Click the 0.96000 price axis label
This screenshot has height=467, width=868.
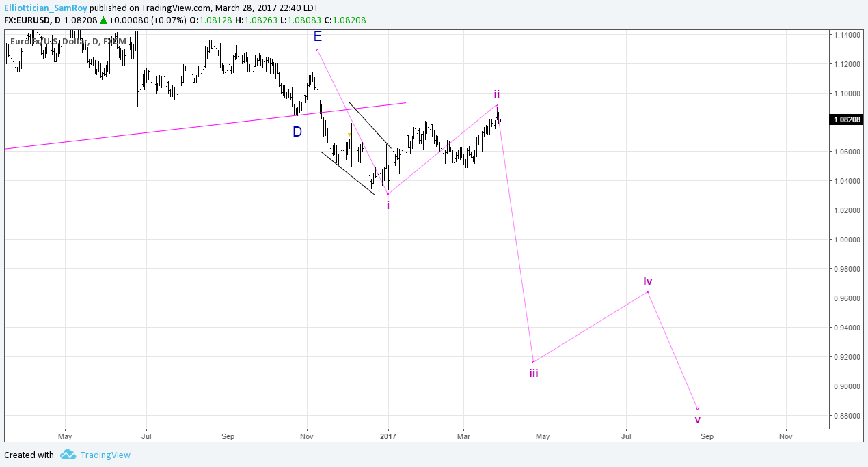pyautogui.click(x=846, y=298)
